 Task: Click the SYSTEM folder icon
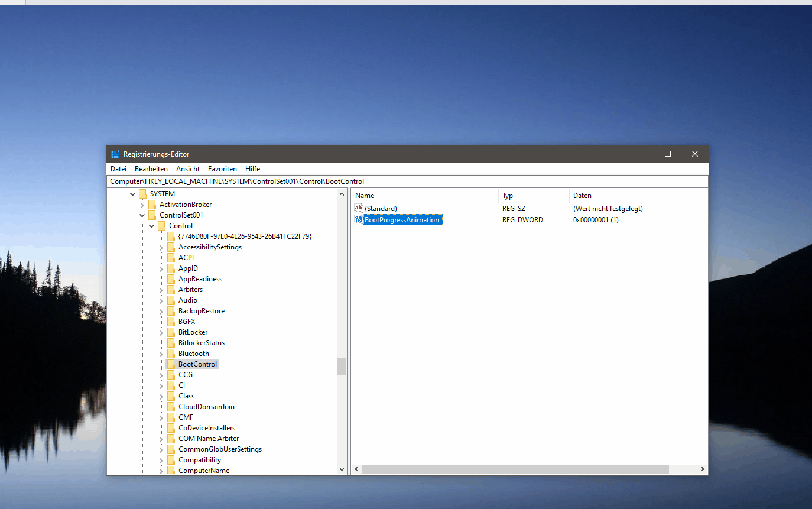142,194
